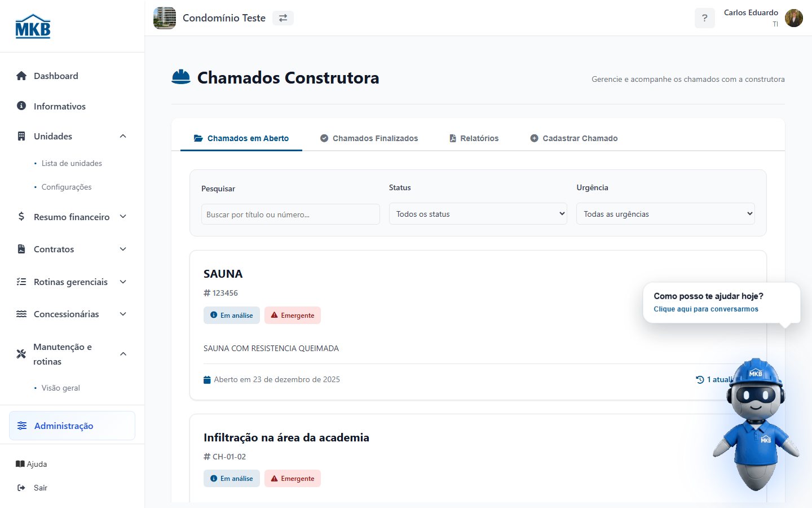Focus the Buscar por título ou número field
This screenshot has height=508, width=812.
[x=290, y=214]
